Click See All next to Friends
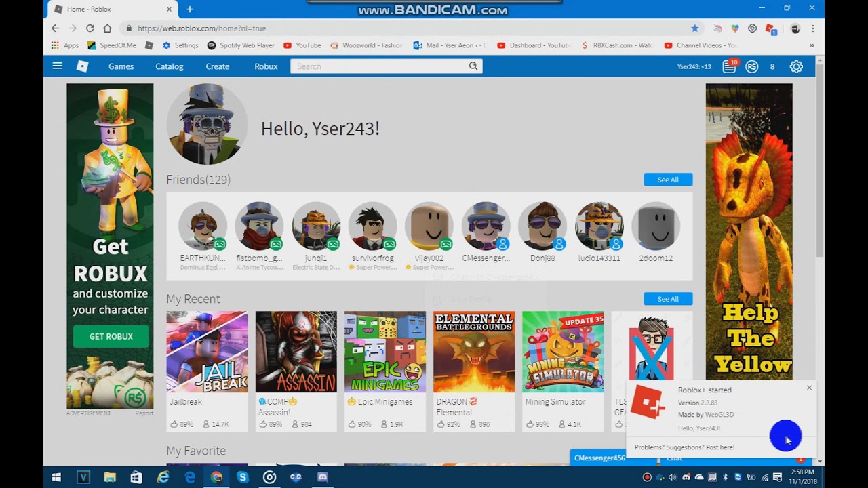The image size is (868, 488). [x=668, y=180]
